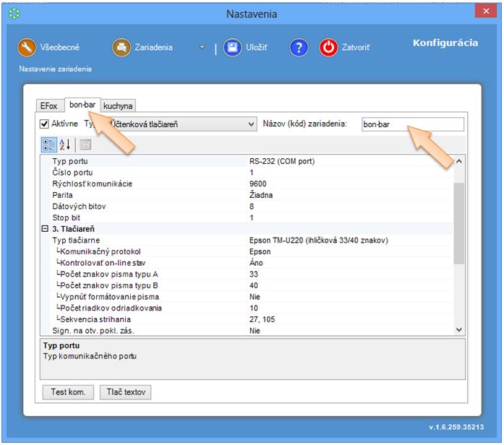This screenshot has height=445, width=504.
Task: Click the Zariadenia label
Action: click(x=153, y=48)
